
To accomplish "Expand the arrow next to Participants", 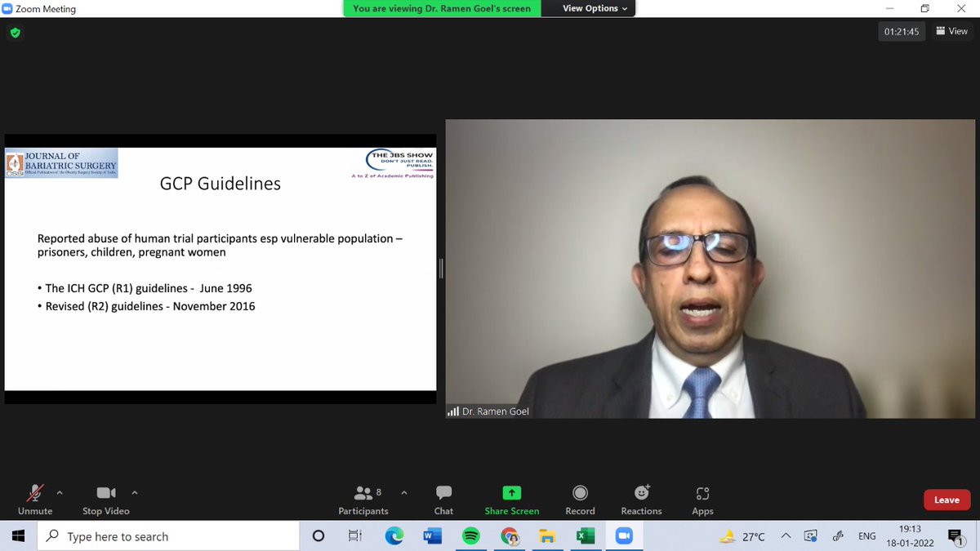I will [x=403, y=492].
